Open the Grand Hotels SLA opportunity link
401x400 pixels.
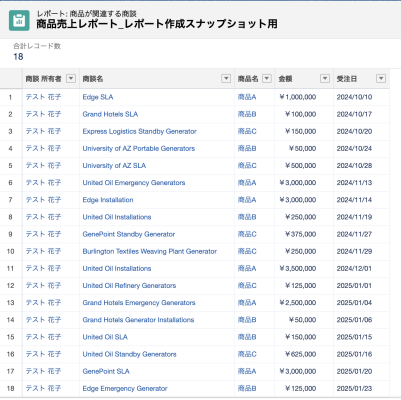point(110,114)
